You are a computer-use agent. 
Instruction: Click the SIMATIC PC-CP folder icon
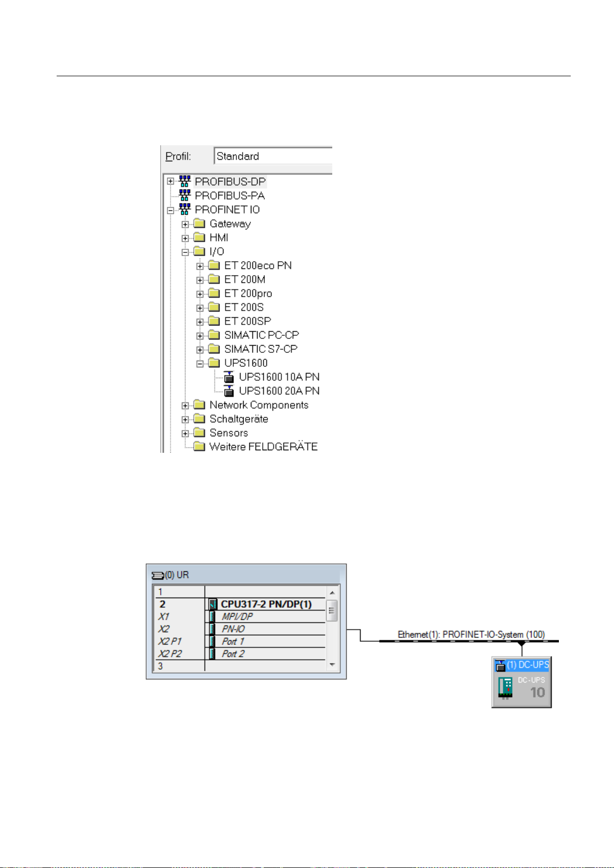(x=214, y=335)
